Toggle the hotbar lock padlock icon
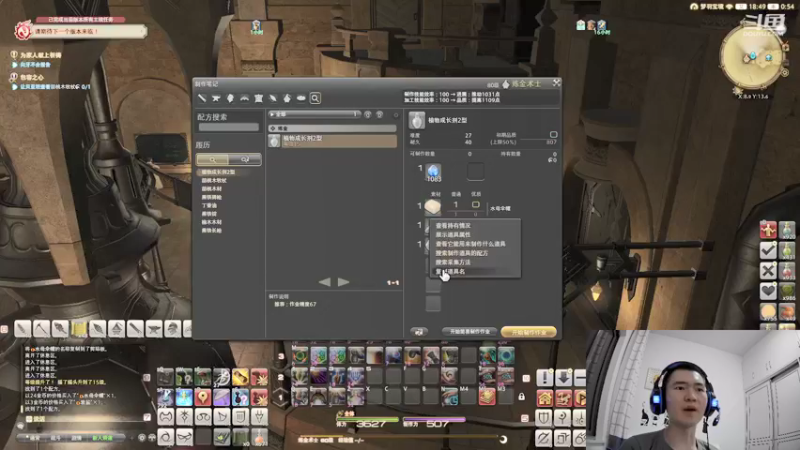The height and width of the screenshot is (450, 800). [x=521, y=396]
